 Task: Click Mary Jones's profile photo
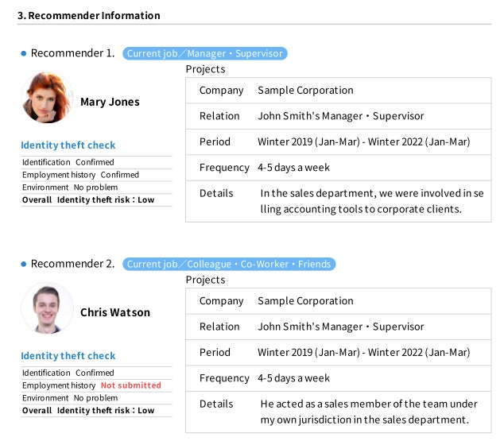tap(46, 99)
